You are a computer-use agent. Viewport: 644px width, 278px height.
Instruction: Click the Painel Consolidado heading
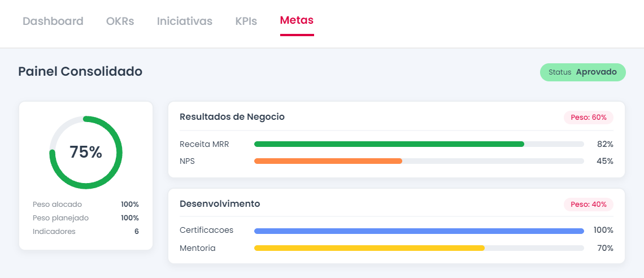click(80, 71)
